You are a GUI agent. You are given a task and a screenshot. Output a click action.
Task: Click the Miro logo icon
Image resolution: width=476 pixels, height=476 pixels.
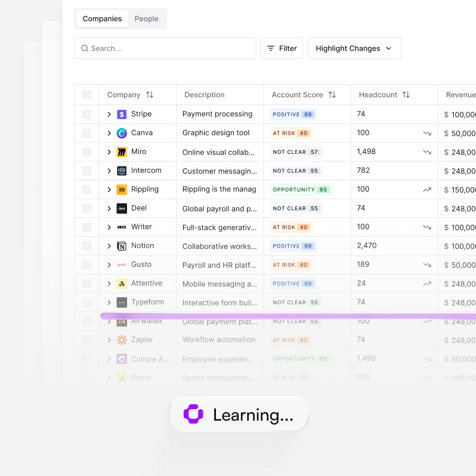[x=122, y=152]
